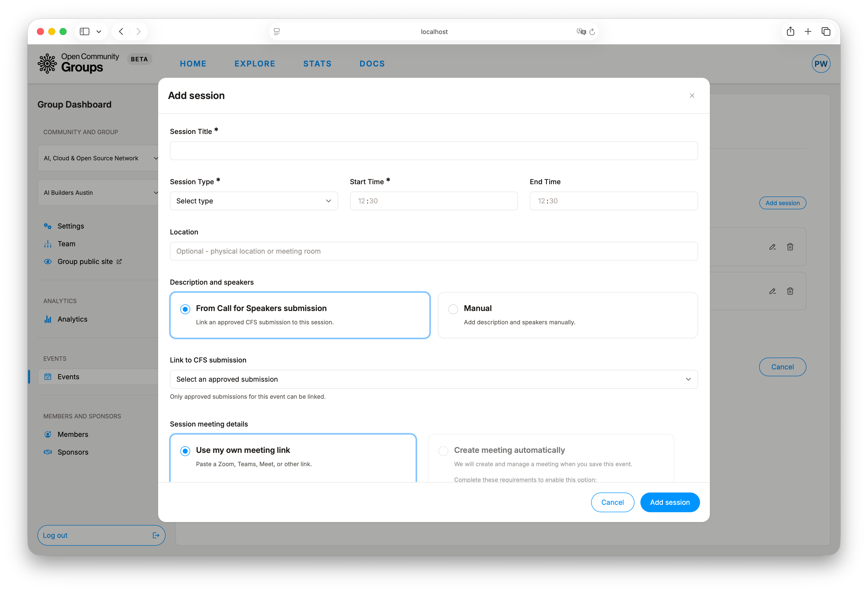Click the Analytics bar chart icon
Image resolution: width=868 pixels, height=592 pixels.
pos(48,319)
